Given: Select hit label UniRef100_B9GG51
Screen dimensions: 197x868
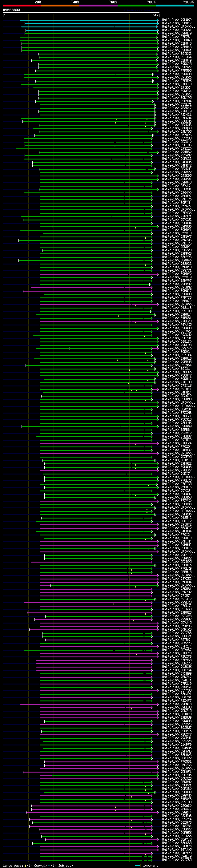Looking at the screenshot, I should tap(177, 30).
